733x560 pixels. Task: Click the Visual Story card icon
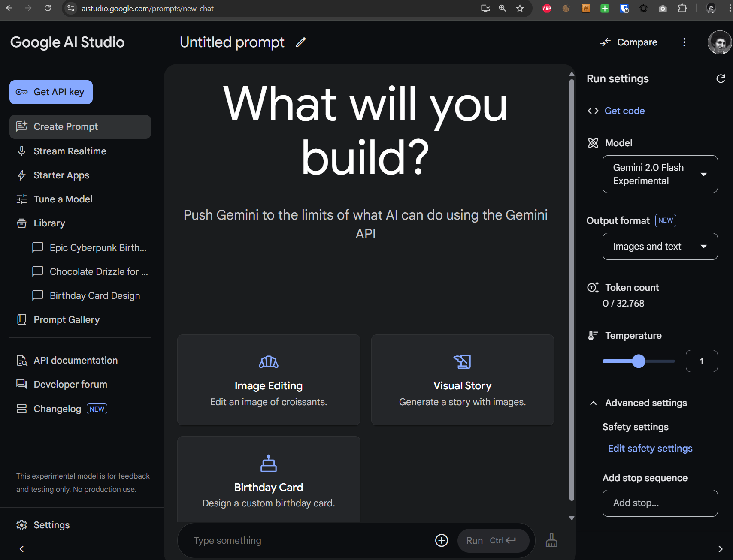[x=463, y=362]
